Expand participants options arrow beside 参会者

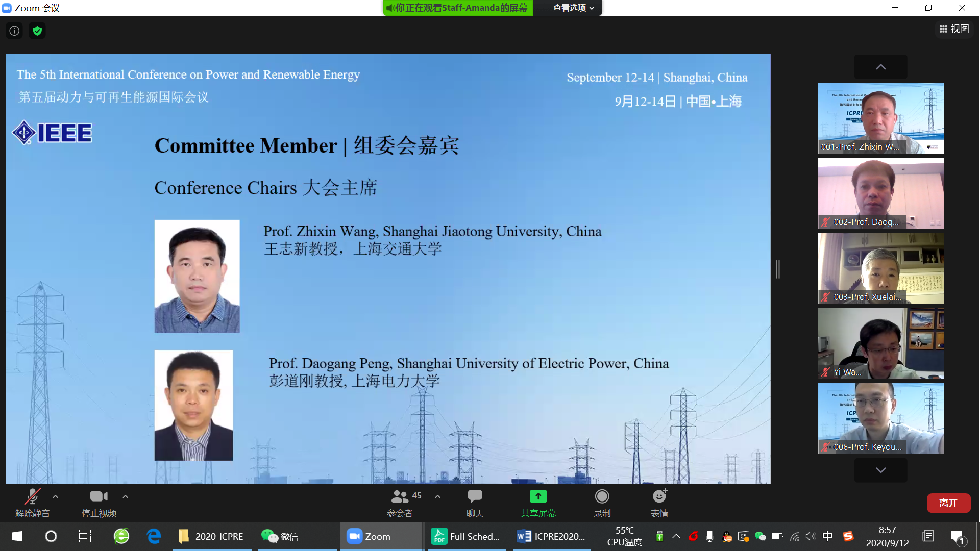point(437,496)
